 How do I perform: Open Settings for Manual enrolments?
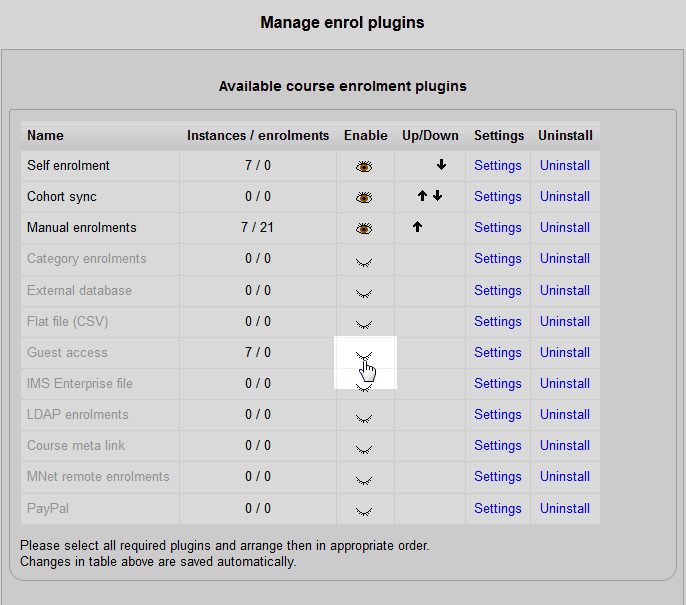coord(498,227)
